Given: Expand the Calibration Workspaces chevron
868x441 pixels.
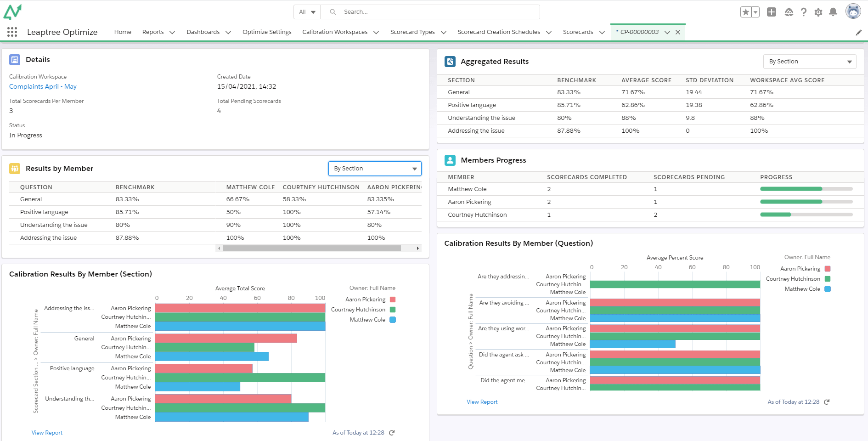Looking at the screenshot, I should coord(376,33).
